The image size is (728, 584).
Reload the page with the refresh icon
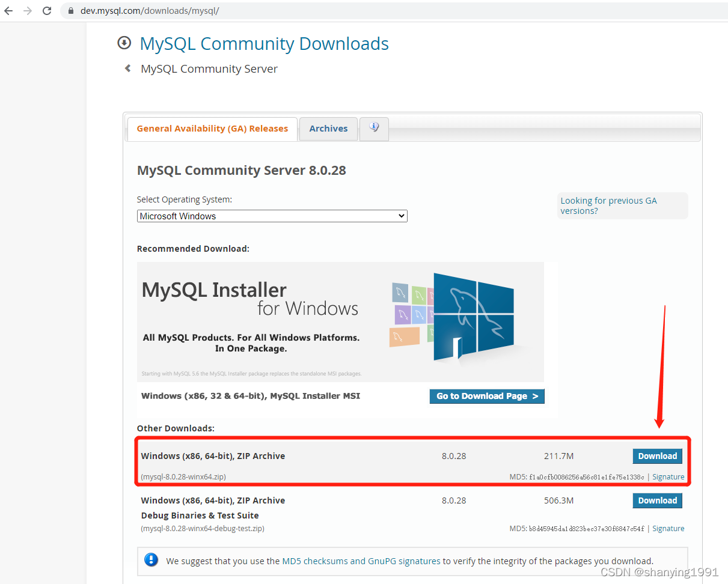[x=47, y=11]
